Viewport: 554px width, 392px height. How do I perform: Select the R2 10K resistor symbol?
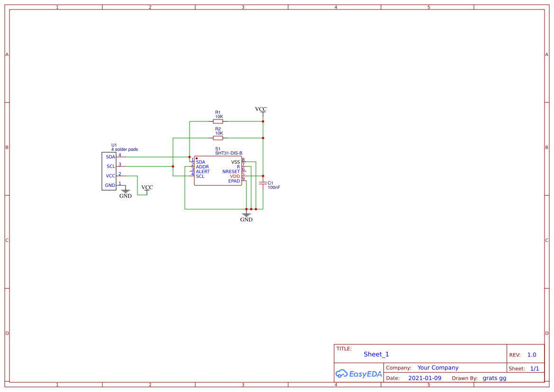[218, 138]
